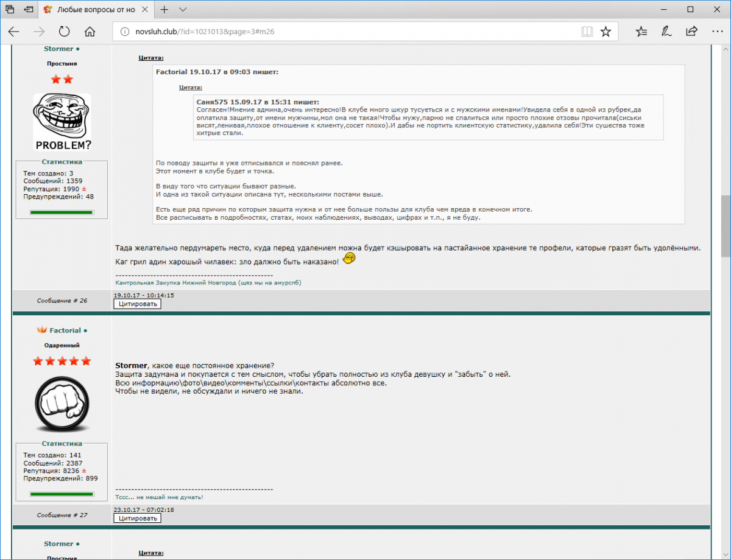Add page to favorites star icon

[x=606, y=32]
